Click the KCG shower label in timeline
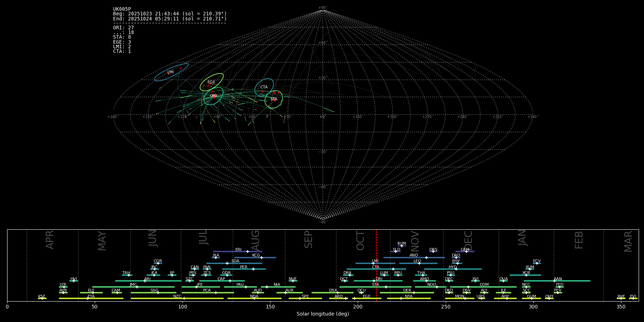 coord(256,255)
